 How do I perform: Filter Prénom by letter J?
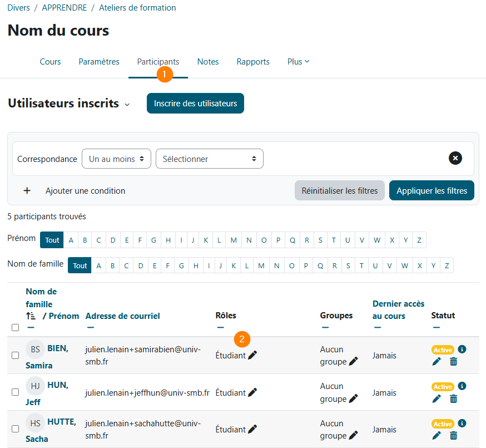(193, 240)
